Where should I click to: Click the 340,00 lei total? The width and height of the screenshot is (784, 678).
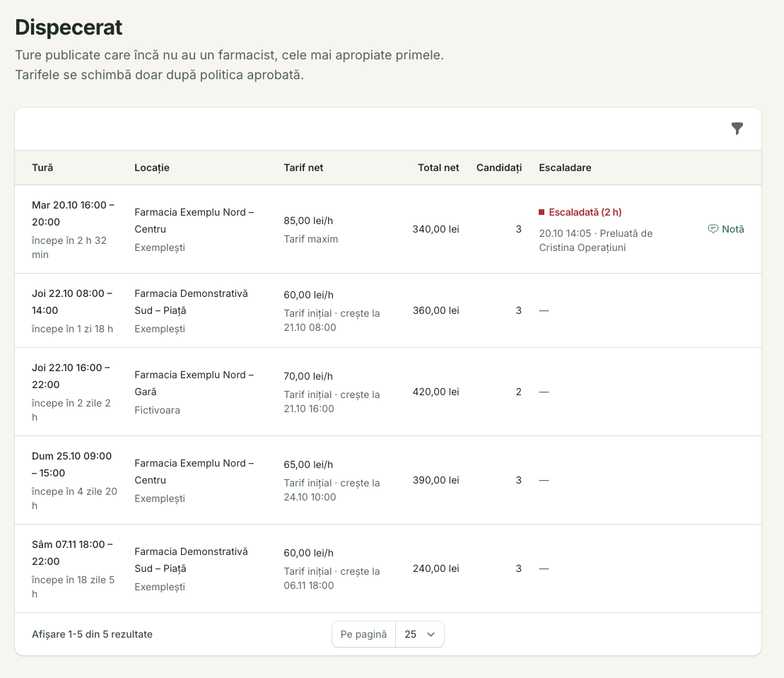tap(435, 229)
